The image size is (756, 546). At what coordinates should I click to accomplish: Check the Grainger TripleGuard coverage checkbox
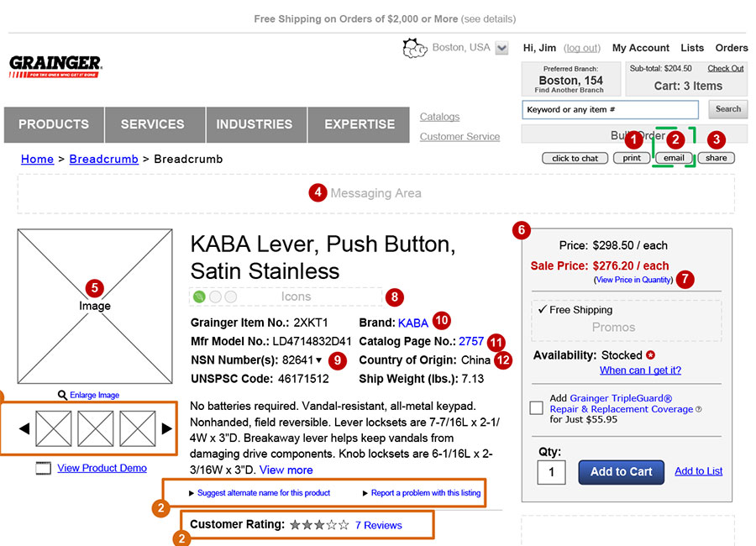(x=536, y=408)
